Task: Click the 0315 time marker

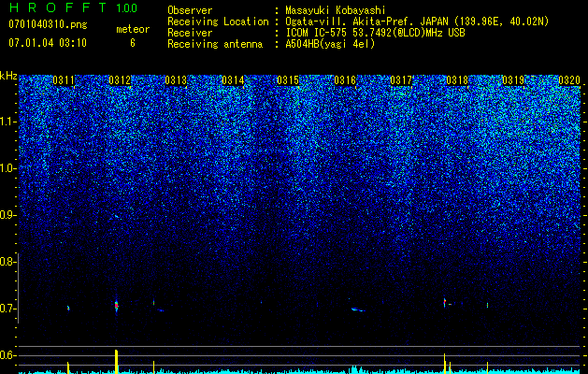Action: click(x=288, y=80)
